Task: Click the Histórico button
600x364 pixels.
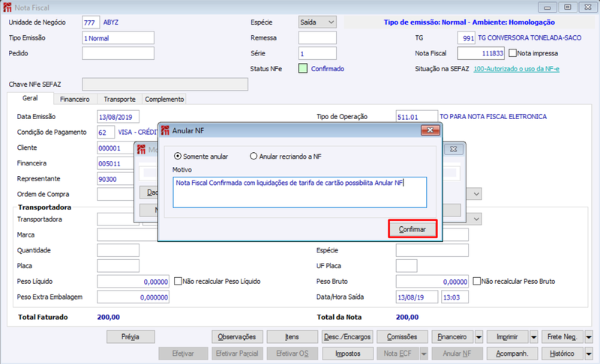Action: point(562,354)
